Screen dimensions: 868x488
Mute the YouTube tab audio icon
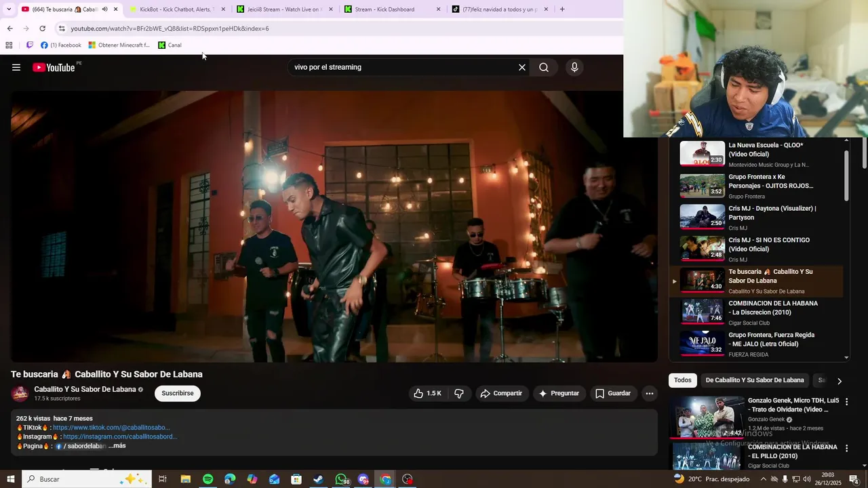pos(104,9)
